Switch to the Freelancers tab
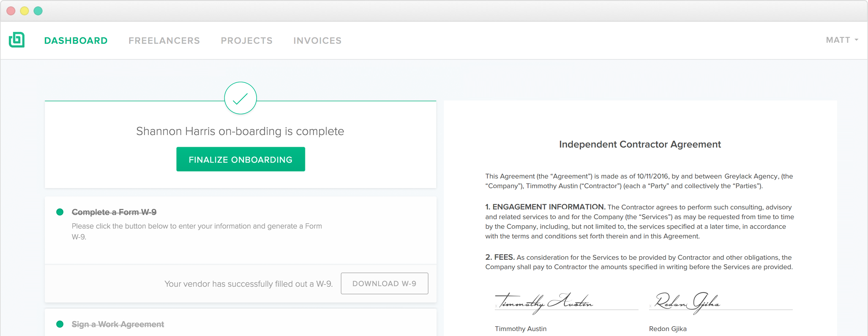Screen dimensions: 868x336 click(x=164, y=41)
